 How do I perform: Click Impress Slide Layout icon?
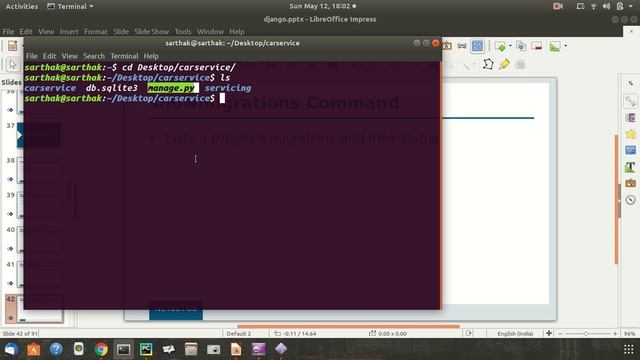tap(555, 46)
